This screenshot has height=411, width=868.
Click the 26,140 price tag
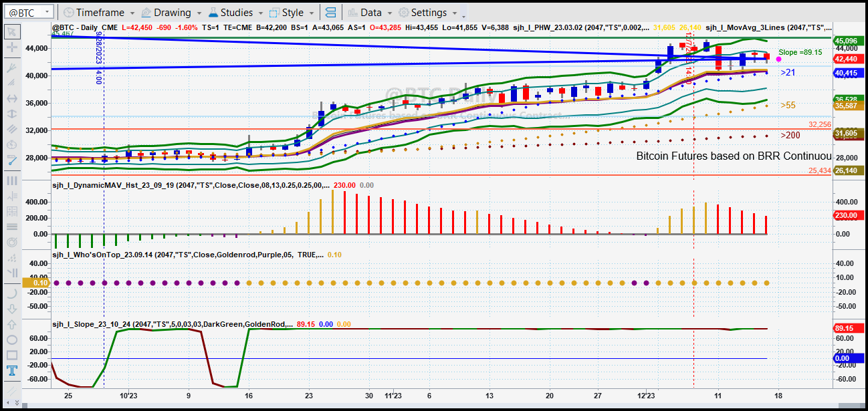pyautogui.click(x=847, y=171)
